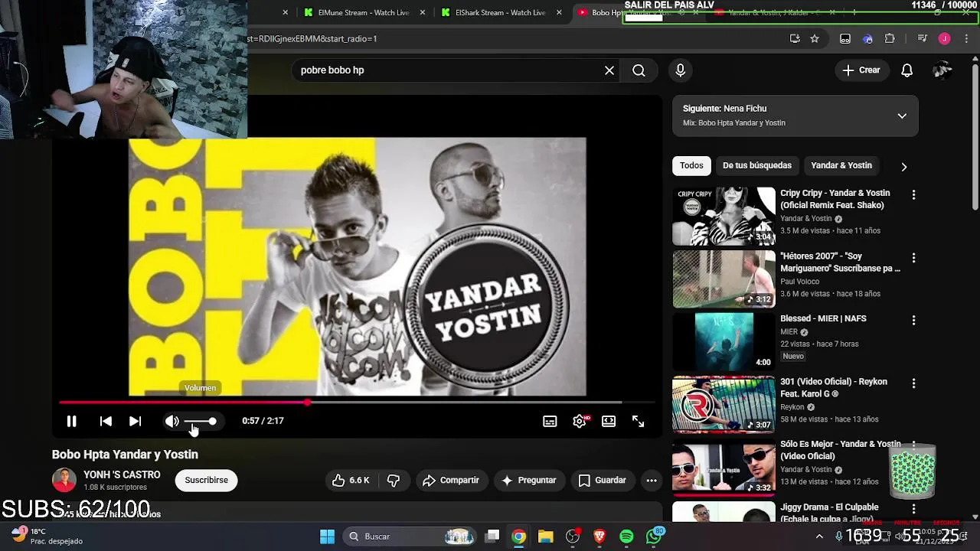The width and height of the screenshot is (980, 551).
Task: Open options for Jiggy Drama video
Action: pos(913,509)
